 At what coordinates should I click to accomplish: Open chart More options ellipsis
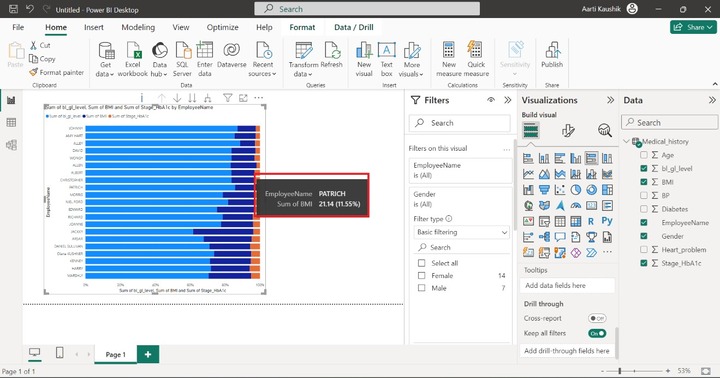[259, 97]
